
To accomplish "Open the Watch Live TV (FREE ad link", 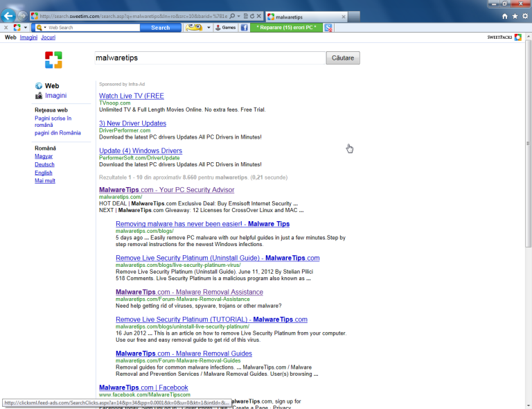I will pos(132,96).
